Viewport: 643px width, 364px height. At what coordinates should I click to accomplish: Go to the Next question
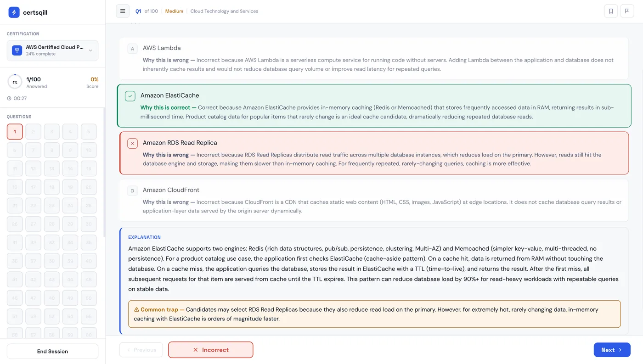(612, 350)
